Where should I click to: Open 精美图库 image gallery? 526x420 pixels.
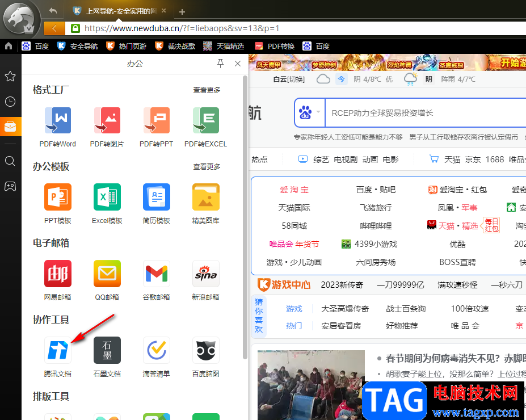tap(205, 204)
